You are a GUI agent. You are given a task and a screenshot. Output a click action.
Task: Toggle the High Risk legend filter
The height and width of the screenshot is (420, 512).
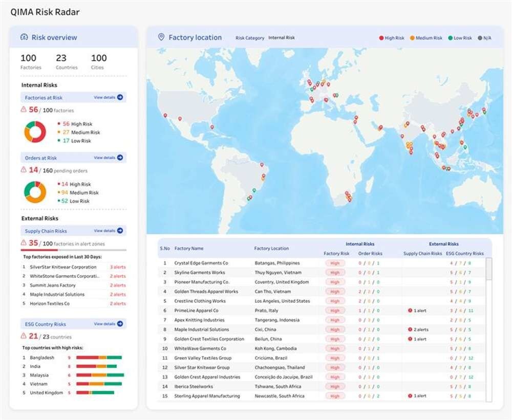coord(392,38)
